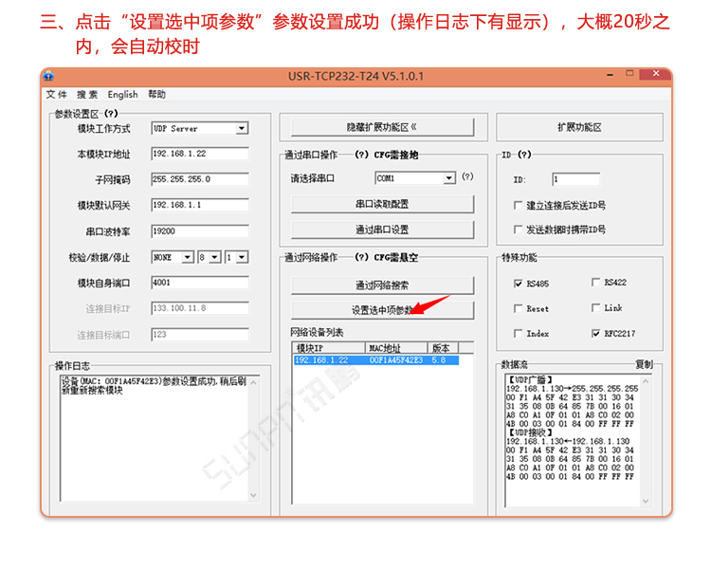Toggle the RS422 checkbox

[596, 283]
